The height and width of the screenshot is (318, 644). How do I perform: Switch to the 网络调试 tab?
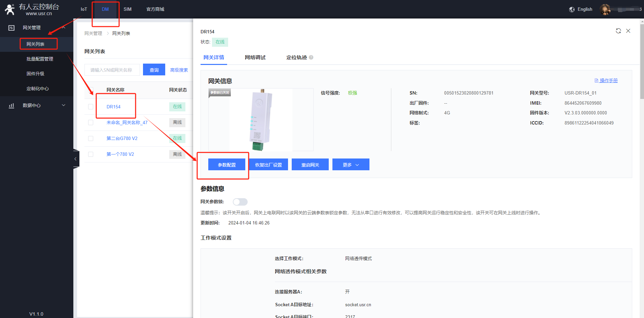pos(255,58)
